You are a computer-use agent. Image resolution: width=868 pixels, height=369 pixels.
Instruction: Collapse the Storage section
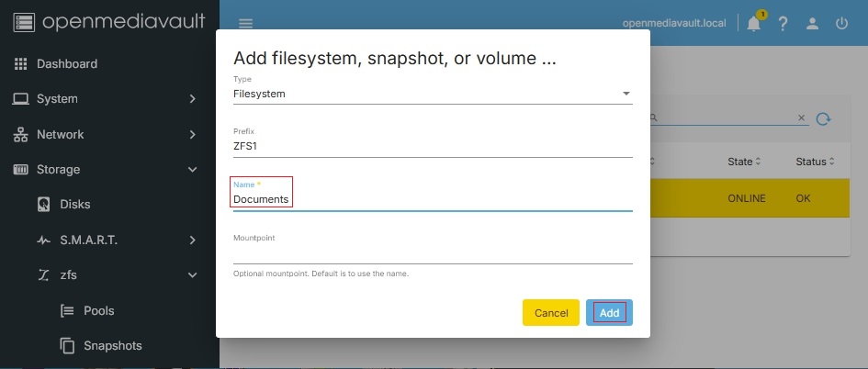point(193,170)
